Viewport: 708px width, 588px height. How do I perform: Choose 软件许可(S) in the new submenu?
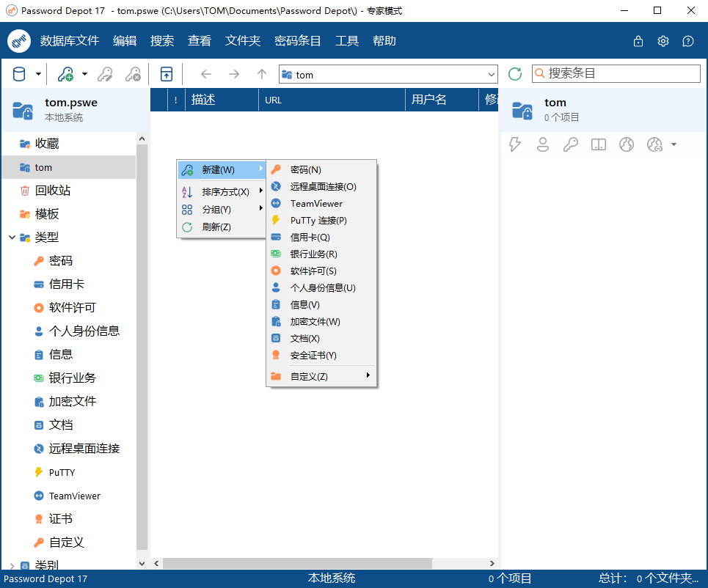pyautogui.click(x=321, y=271)
